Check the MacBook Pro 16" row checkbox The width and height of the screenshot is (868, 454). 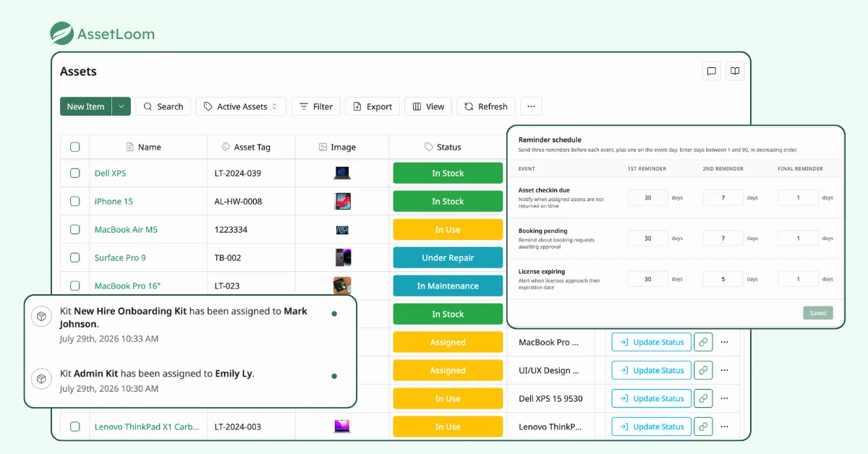point(75,286)
